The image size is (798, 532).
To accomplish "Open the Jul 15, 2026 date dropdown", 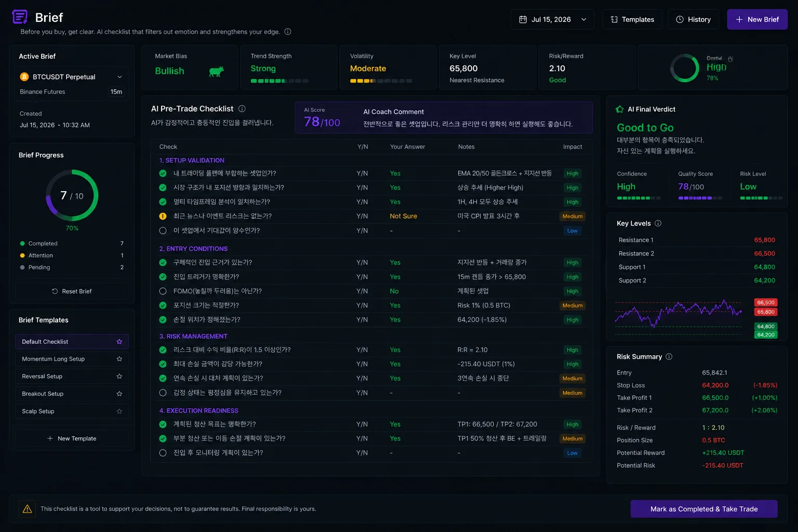I will (553, 19).
